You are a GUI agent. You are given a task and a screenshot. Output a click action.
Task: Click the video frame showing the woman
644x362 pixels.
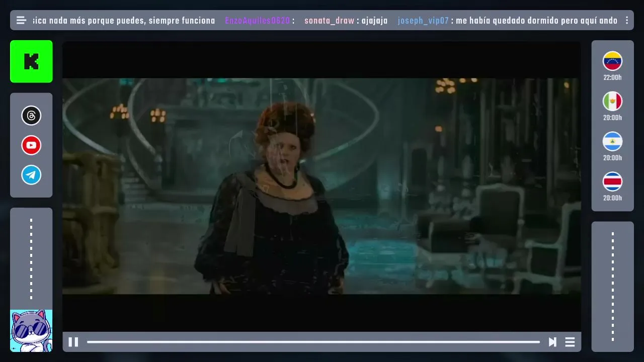[321, 186]
